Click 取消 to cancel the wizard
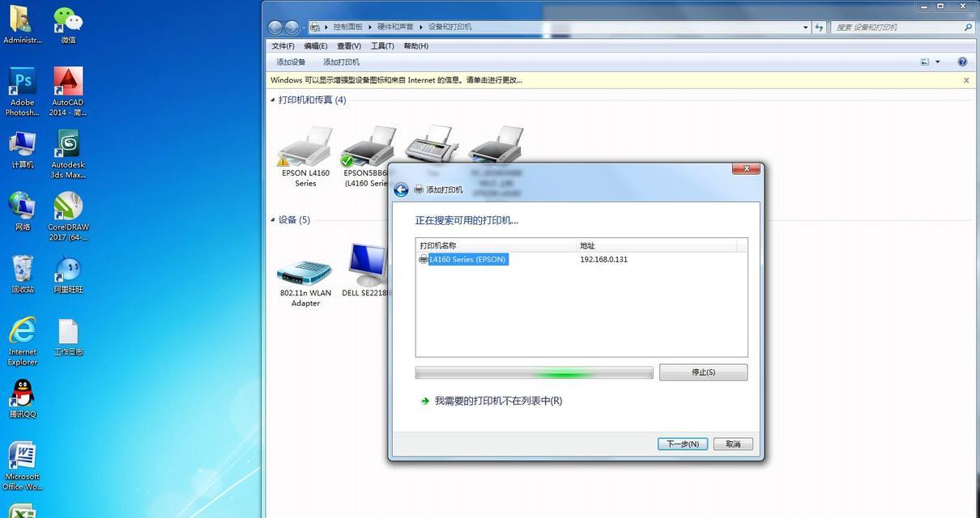Image resolution: width=980 pixels, height=518 pixels. (x=733, y=444)
